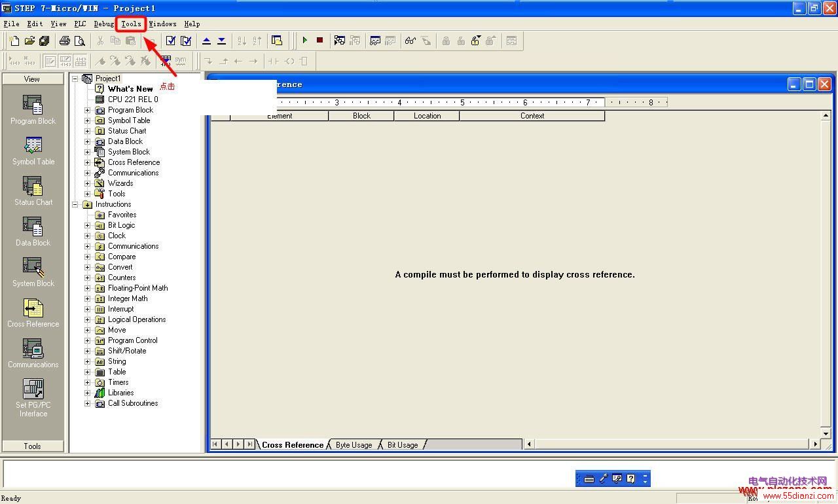Expand the Symbol Table tree node
Image resolution: width=838 pixels, height=504 pixels.
87,120
